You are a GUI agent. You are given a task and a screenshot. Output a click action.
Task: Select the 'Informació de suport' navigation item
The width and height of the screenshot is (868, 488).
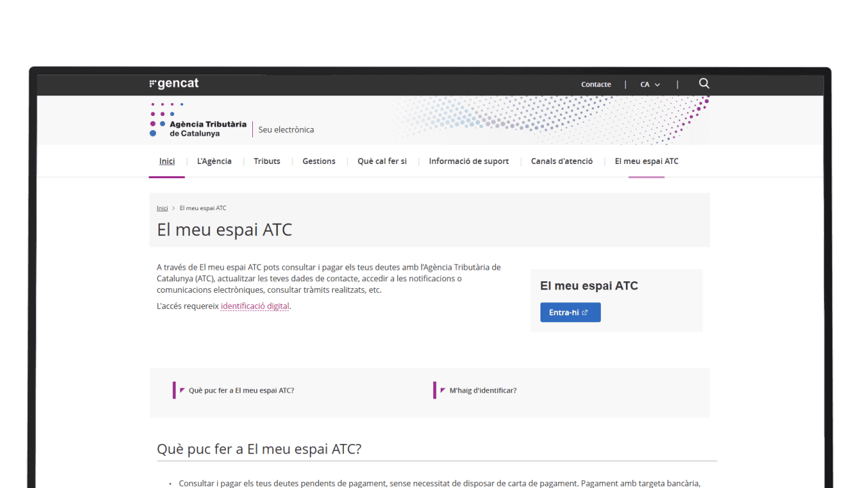pos(469,161)
